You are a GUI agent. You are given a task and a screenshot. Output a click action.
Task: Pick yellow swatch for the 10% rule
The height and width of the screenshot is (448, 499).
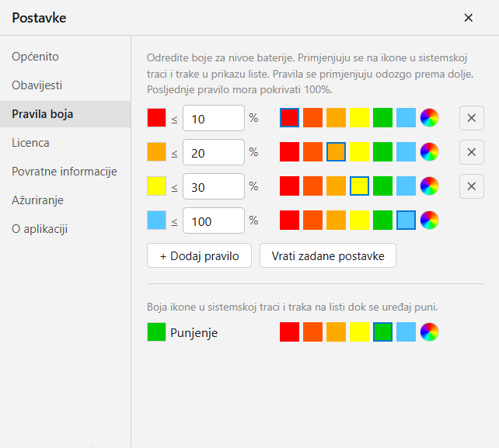(x=359, y=118)
